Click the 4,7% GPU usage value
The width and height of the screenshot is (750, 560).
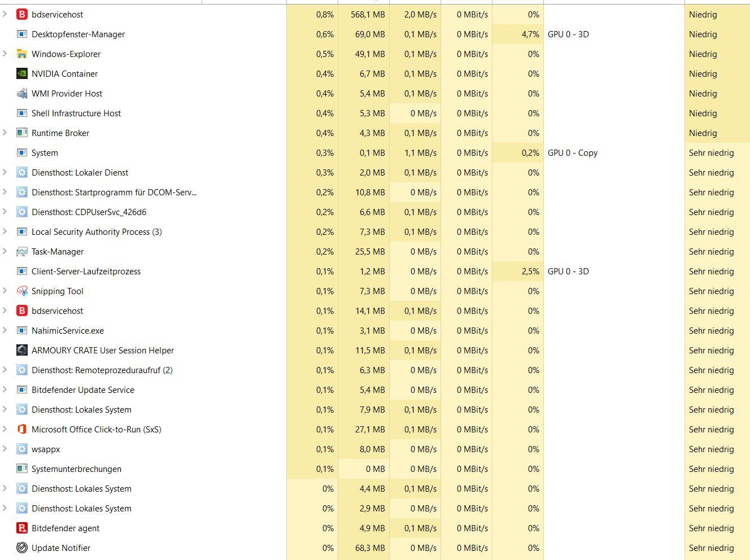point(530,34)
